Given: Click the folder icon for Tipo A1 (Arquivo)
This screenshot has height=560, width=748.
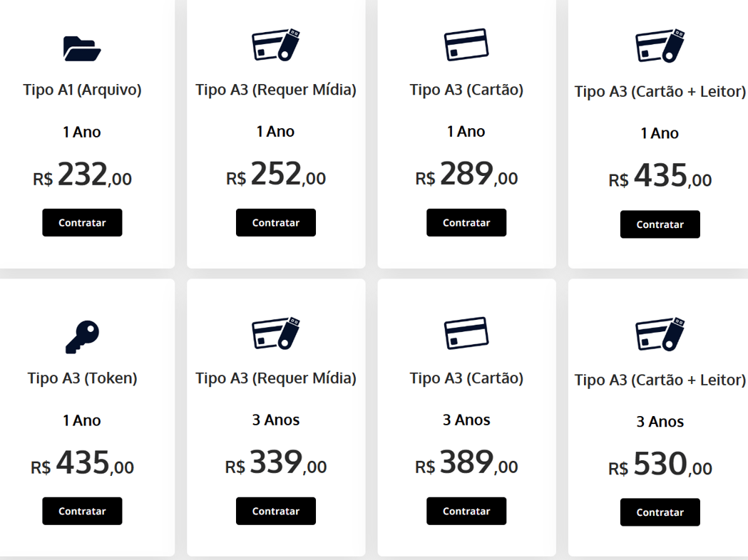Looking at the screenshot, I should [x=82, y=48].
